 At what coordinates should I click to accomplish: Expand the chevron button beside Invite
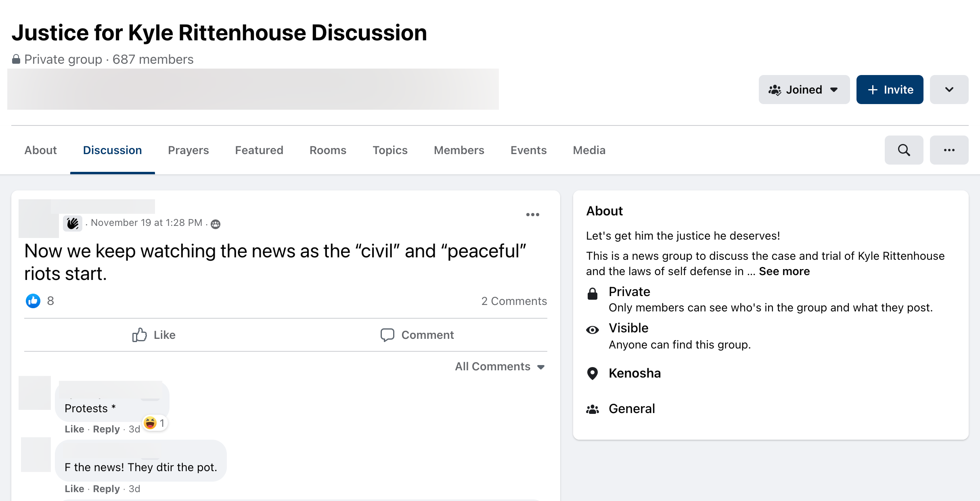[x=949, y=90]
